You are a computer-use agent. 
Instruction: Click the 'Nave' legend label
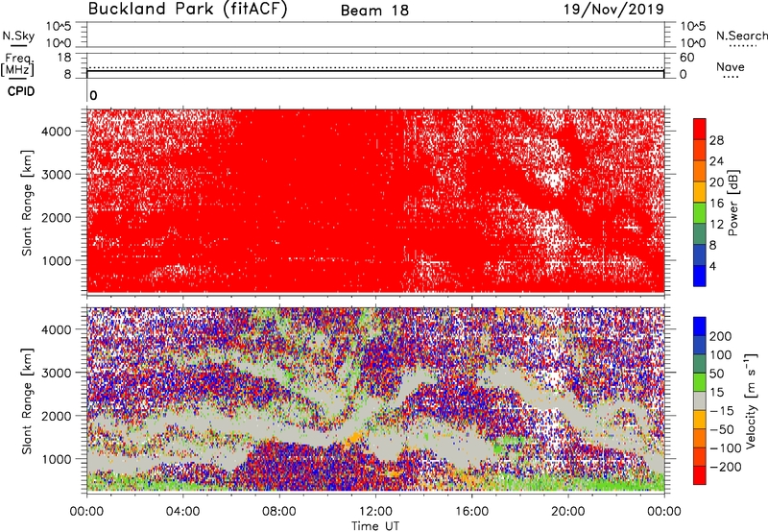click(731, 67)
